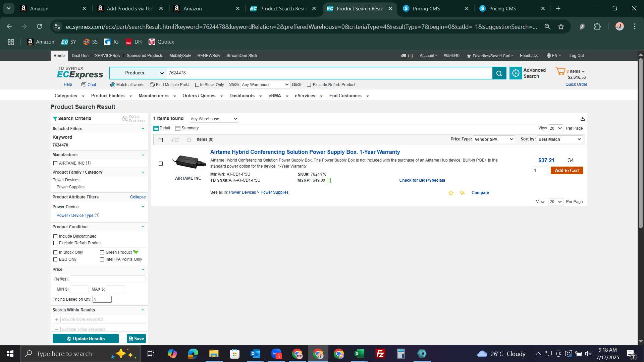
Task: Select the Airtame product row checkbox
Action: click(161, 164)
